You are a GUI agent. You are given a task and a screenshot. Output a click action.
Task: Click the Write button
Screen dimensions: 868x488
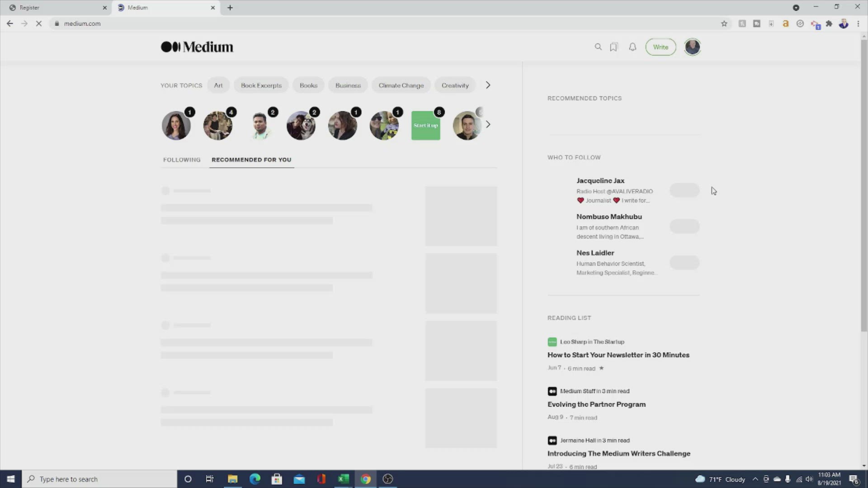pyautogui.click(x=660, y=47)
